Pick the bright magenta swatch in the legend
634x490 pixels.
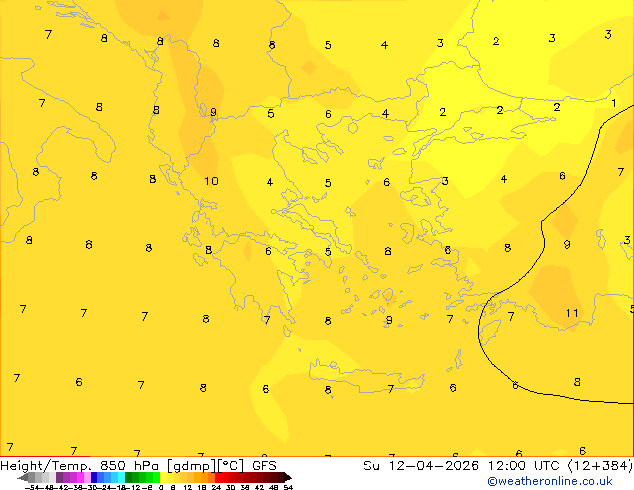point(80,477)
